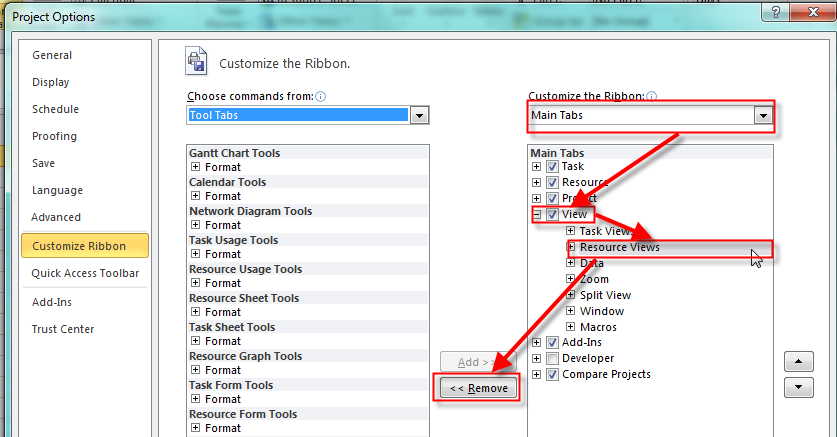Viewport: 837px width, 437px height.
Task: Toggle the Compare Projects checkbox
Action: click(x=552, y=374)
